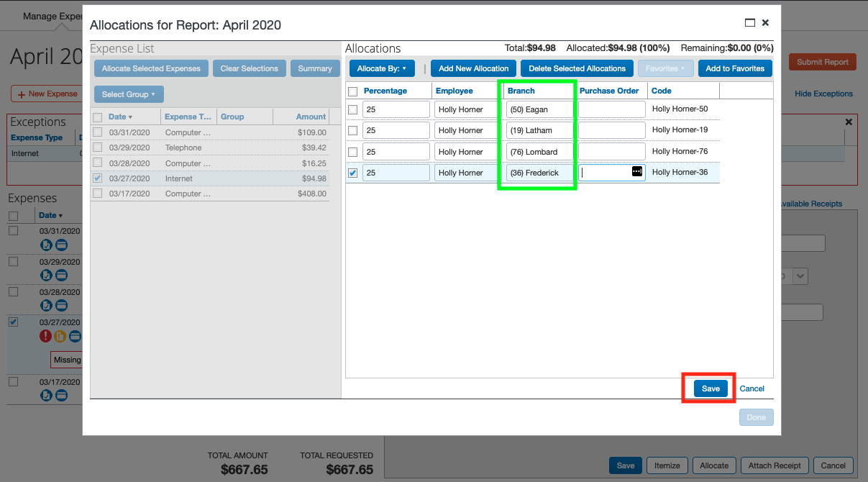Click Employee field in Frederick row
Screen dimensions: 868x482
[468, 173]
